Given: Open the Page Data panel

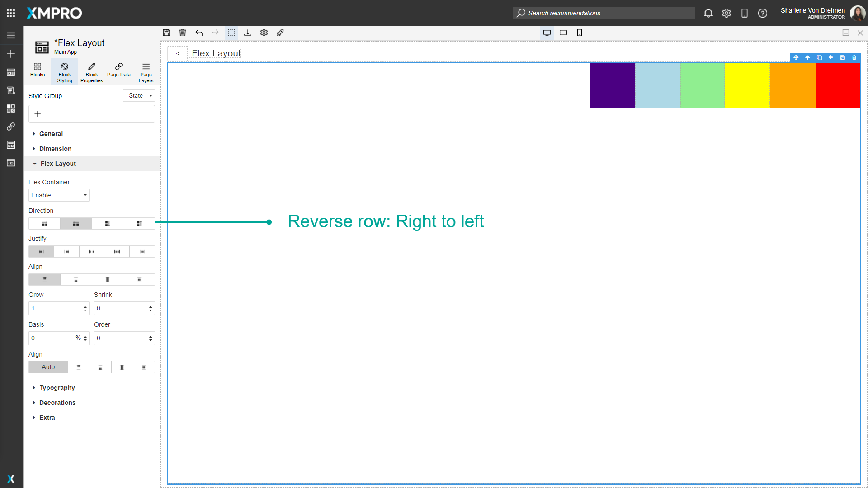Looking at the screenshot, I should tap(118, 71).
